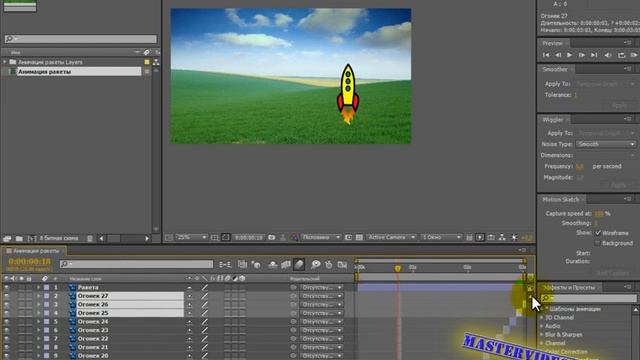Open composition mini-flowchart in timeline
The height and width of the screenshot is (360, 640).
225,264
